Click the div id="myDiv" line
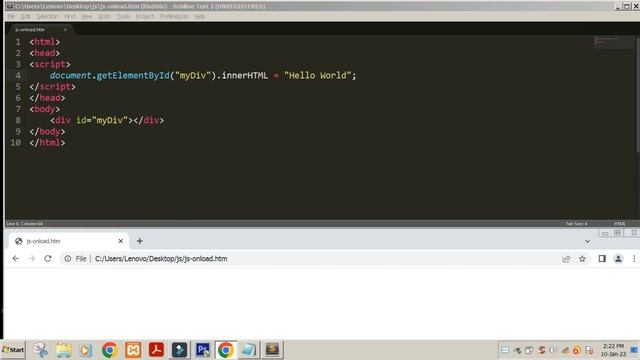This screenshot has width=640, height=360. (107, 120)
